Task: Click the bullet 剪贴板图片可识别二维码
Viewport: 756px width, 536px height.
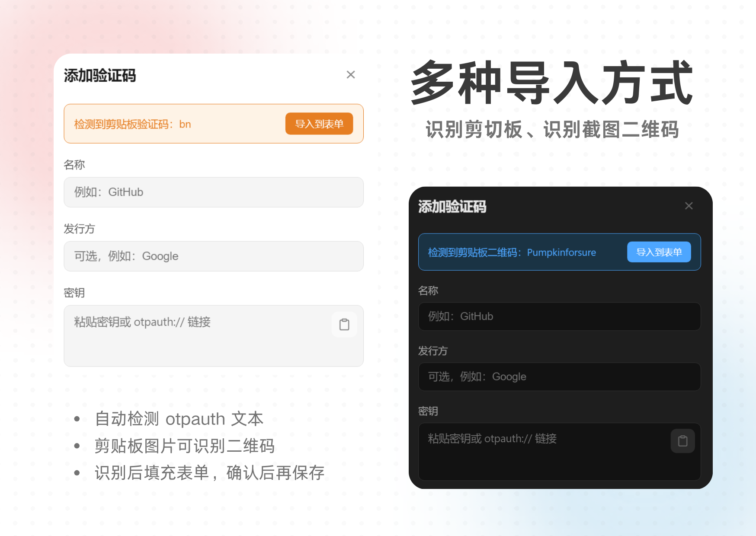Action: pos(184,446)
